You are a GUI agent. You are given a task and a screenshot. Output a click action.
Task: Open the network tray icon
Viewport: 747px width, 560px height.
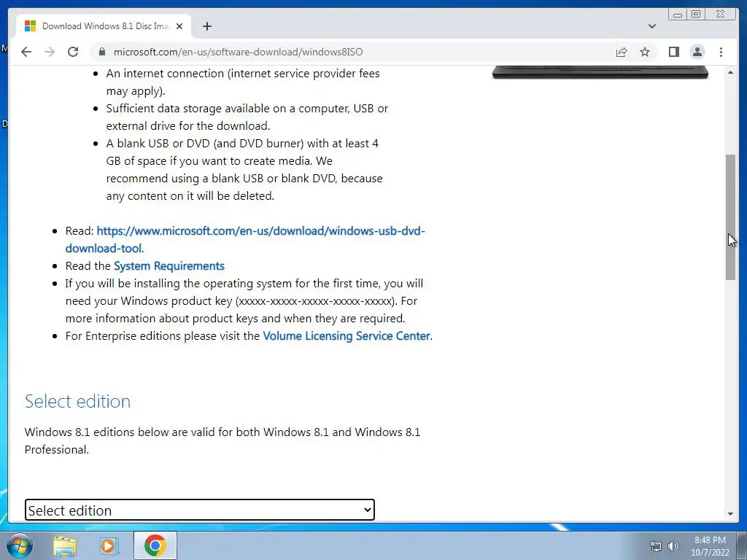(x=656, y=546)
